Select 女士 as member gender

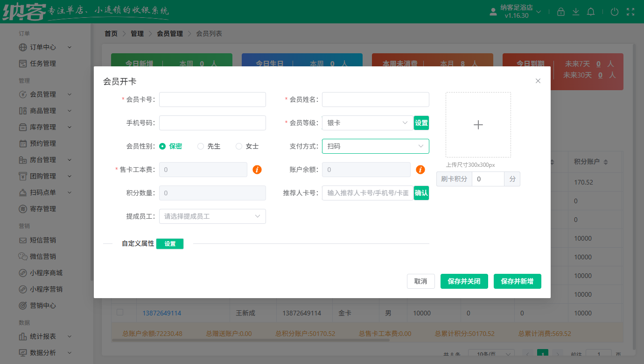[239, 146]
